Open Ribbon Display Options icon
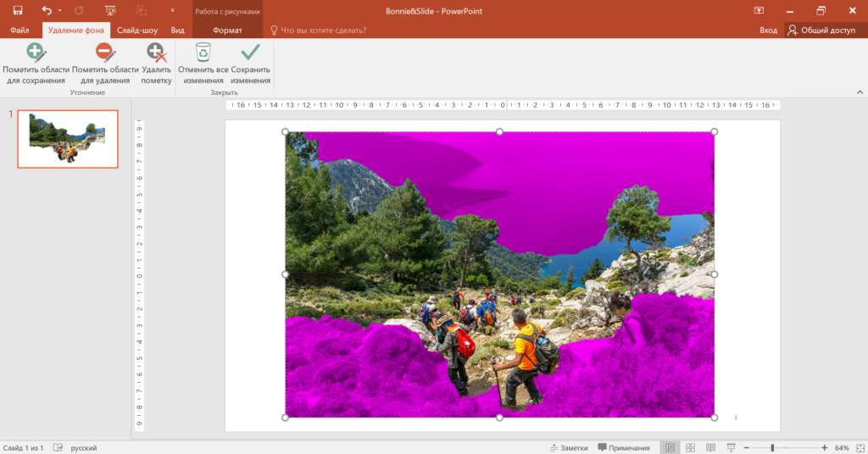This screenshot has width=868, height=454. [759, 10]
